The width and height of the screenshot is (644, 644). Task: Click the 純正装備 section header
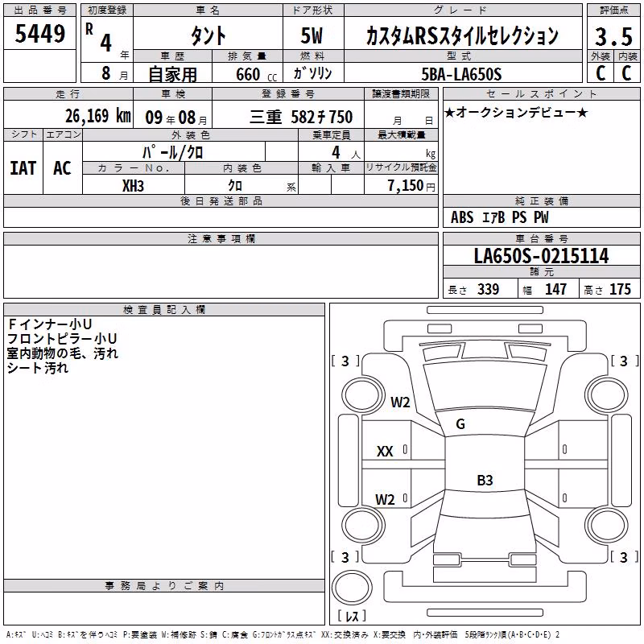[x=541, y=200]
